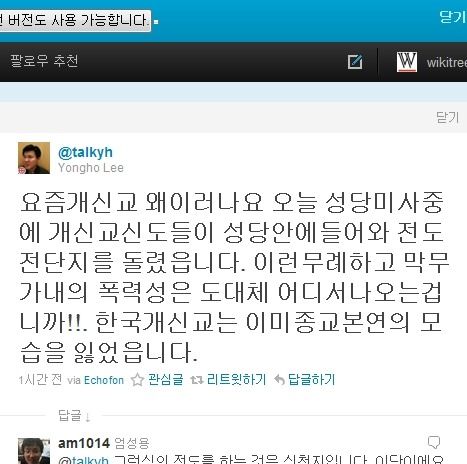Open the compose new tweet icon
The height and width of the screenshot is (464, 467).
355,62
